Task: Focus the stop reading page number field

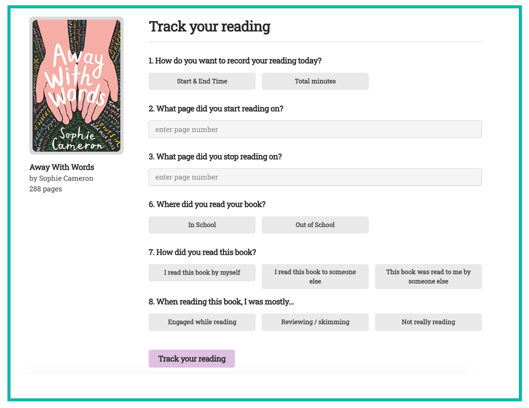Action: [315, 177]
